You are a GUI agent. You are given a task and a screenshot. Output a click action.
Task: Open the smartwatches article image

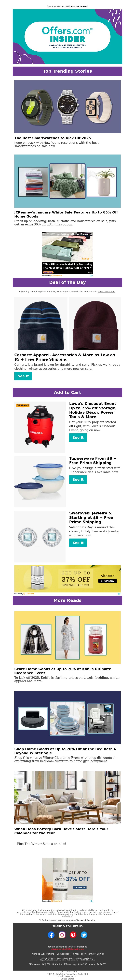pyautogui.click(x=67, y=106)
